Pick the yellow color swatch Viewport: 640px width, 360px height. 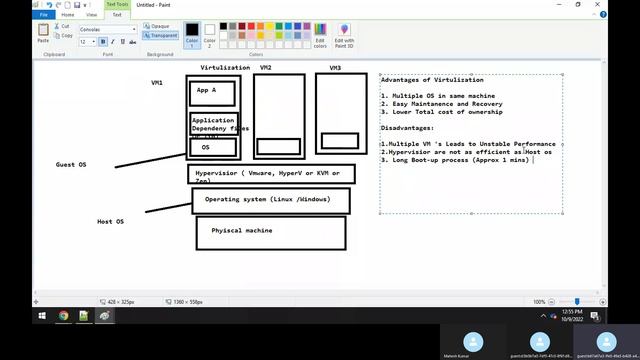click(x=270, y=26)
